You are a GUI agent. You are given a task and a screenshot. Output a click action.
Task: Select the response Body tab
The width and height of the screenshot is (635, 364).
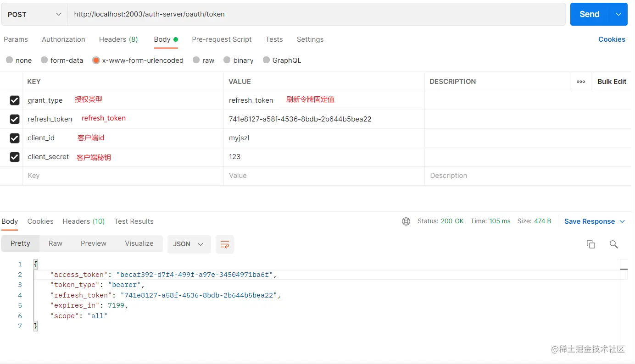click(10, 221)
